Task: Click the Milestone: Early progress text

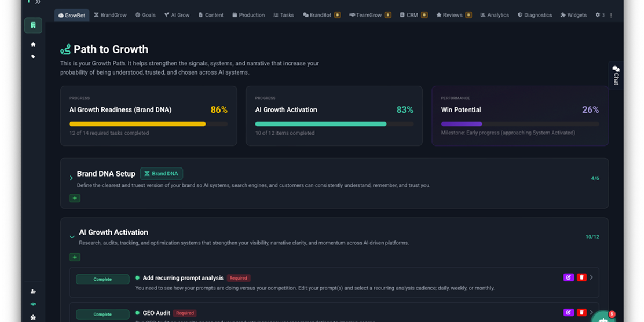Action: pyautogui.click(x=508, y=133)
